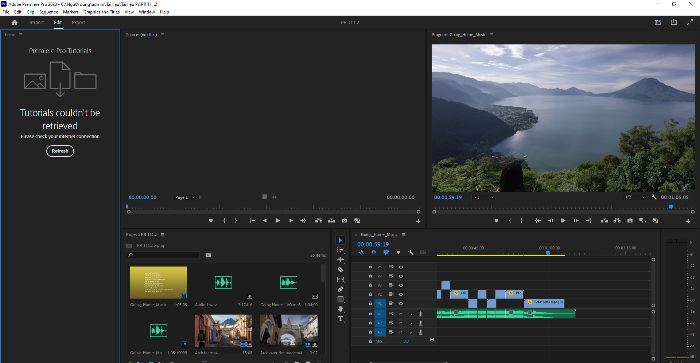The image size is (700, 363).
Task: Click the Project panel search field
Action: [x=163, y=255]
